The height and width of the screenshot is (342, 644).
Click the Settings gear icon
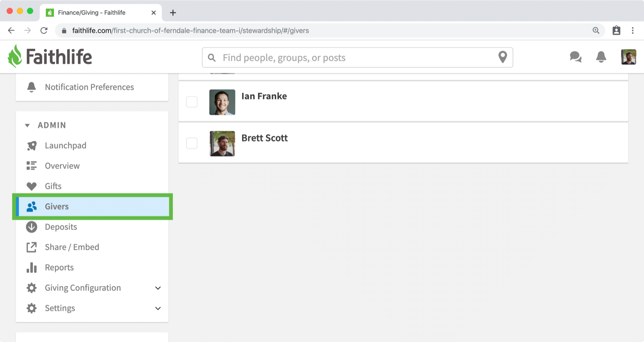31,308
